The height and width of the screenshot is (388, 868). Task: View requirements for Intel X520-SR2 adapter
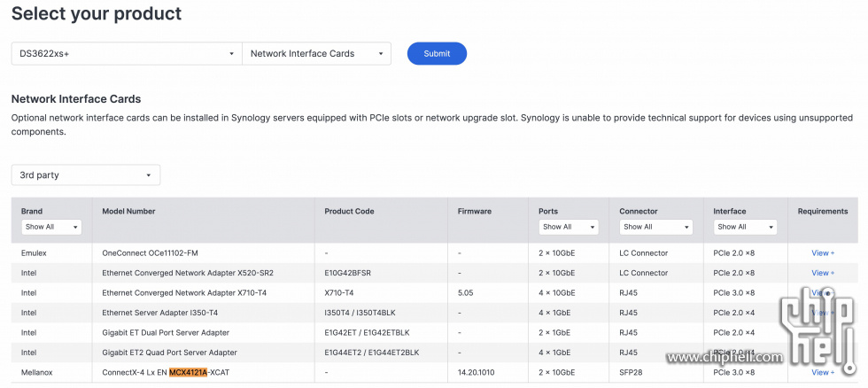[x=823, y=273]
